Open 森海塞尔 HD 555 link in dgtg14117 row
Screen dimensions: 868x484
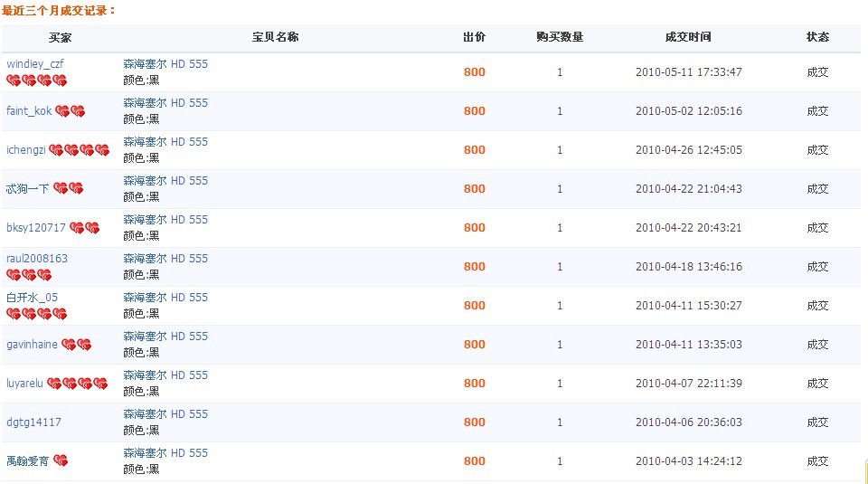(x=165, y=414)
